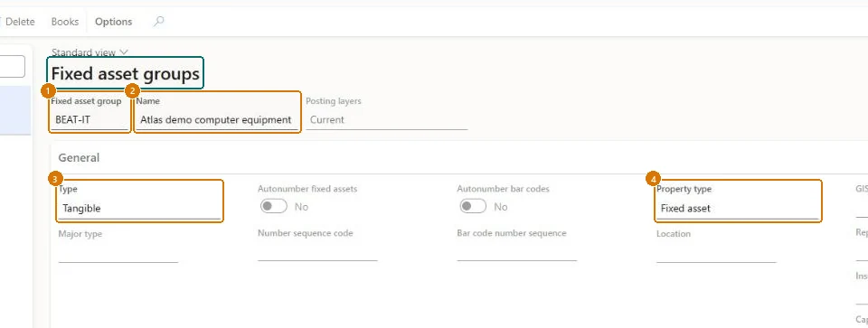Select the highlighted record in left list
868x328 pixels.
click(15, 110)
